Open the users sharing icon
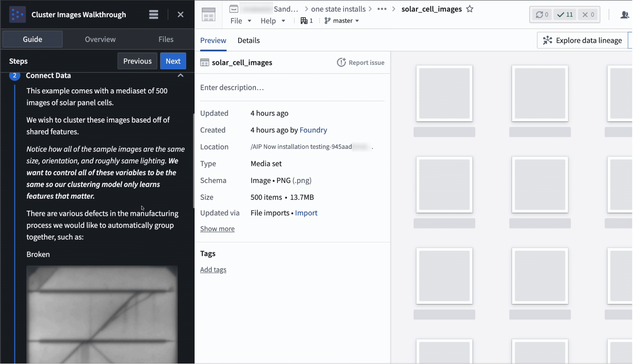The width and height of the screenshot is (633, 364). (624, 15)
